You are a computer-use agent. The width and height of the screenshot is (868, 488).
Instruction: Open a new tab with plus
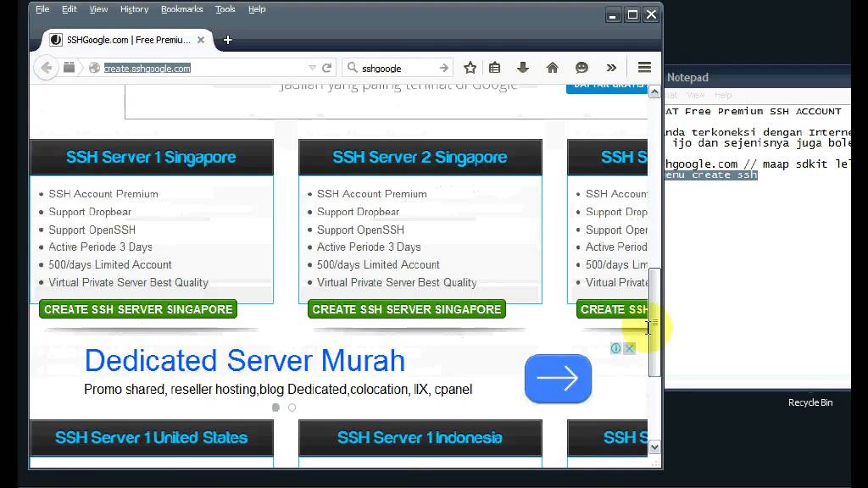(x=227, y=40)
